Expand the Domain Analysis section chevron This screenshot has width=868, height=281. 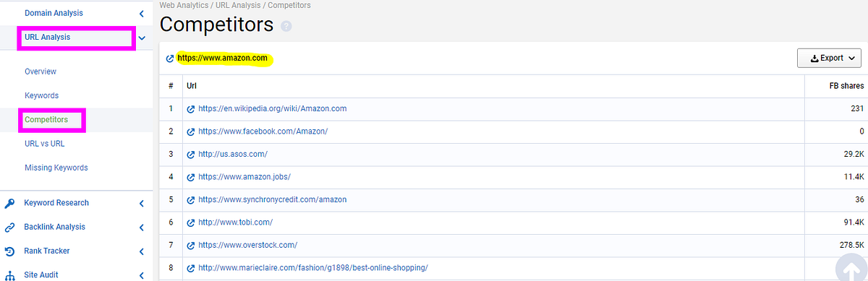click(x=142, y=13)
